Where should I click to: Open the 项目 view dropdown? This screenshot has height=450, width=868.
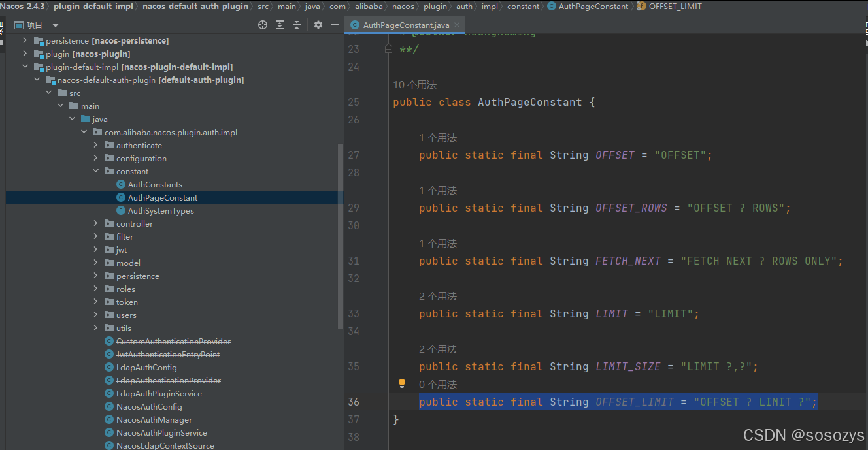click(x=55, y=25)
